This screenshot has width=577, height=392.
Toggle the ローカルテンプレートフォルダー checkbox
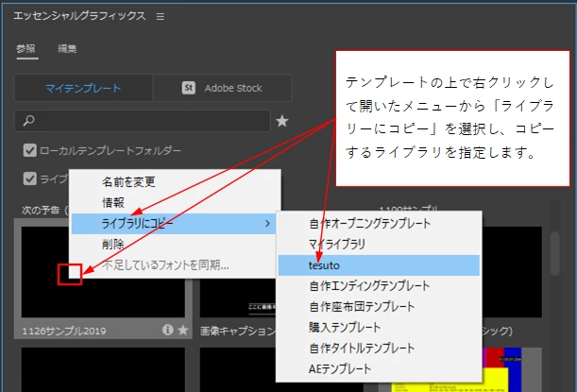(30, 150)
